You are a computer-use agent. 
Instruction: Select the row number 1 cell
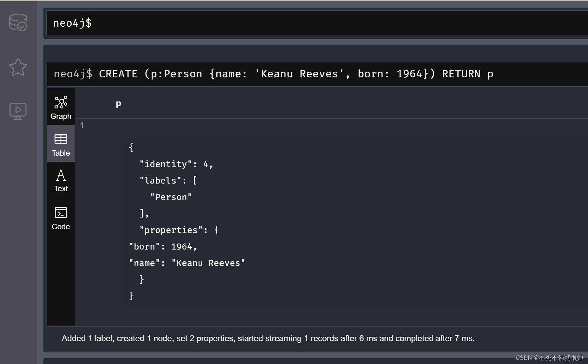coord(82,125)
